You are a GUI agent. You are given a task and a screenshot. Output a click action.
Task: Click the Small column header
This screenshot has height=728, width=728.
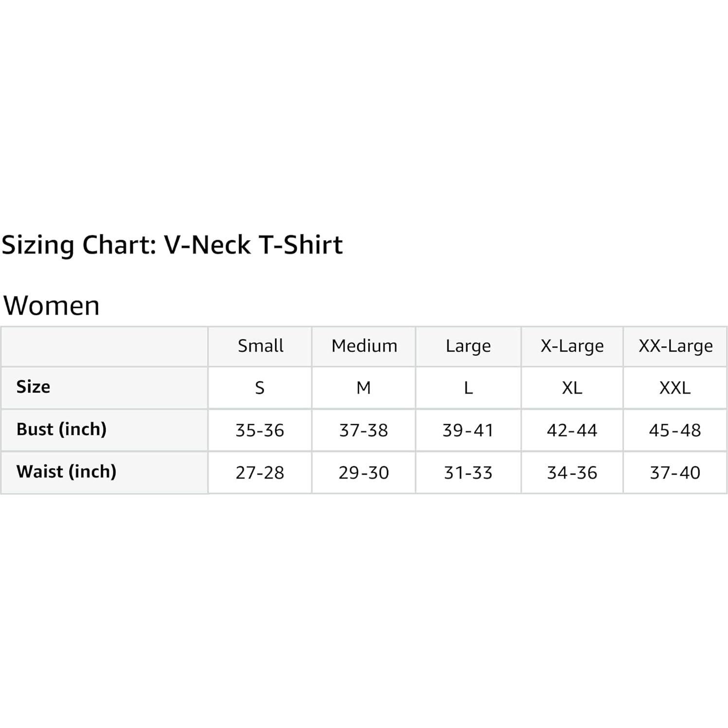pos(260,346)
